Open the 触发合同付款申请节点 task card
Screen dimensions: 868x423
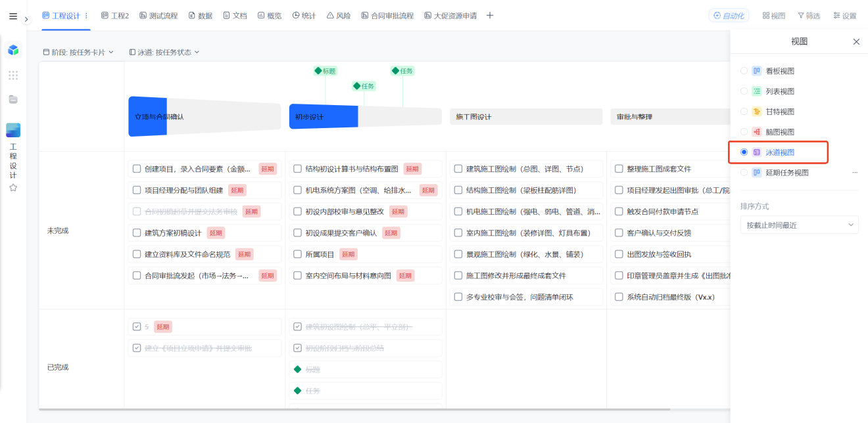670,212
